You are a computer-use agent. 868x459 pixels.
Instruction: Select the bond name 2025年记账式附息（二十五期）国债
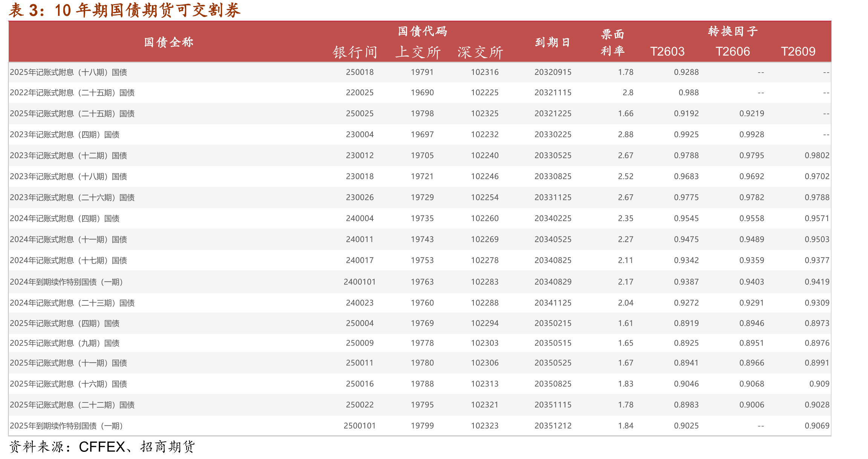click(72, 114)
